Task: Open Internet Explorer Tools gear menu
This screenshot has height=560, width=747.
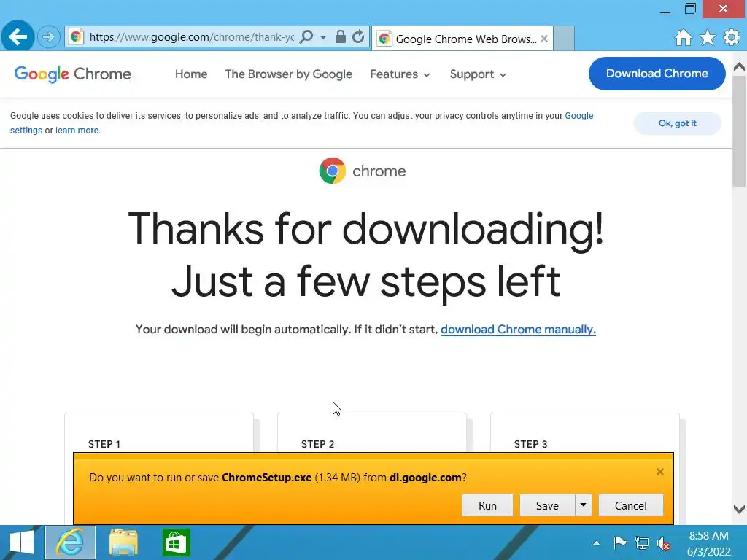Action: [x=732, y=37]
